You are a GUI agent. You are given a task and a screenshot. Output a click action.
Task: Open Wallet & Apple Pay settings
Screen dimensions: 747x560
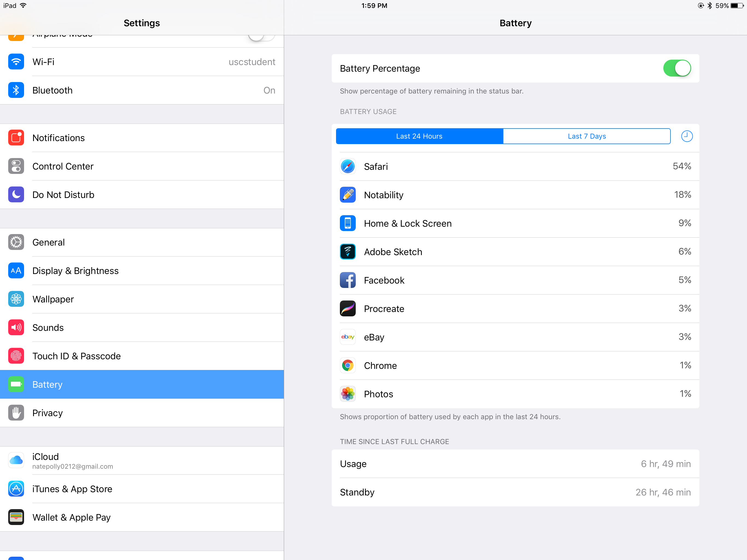click(x=142, y=517)
